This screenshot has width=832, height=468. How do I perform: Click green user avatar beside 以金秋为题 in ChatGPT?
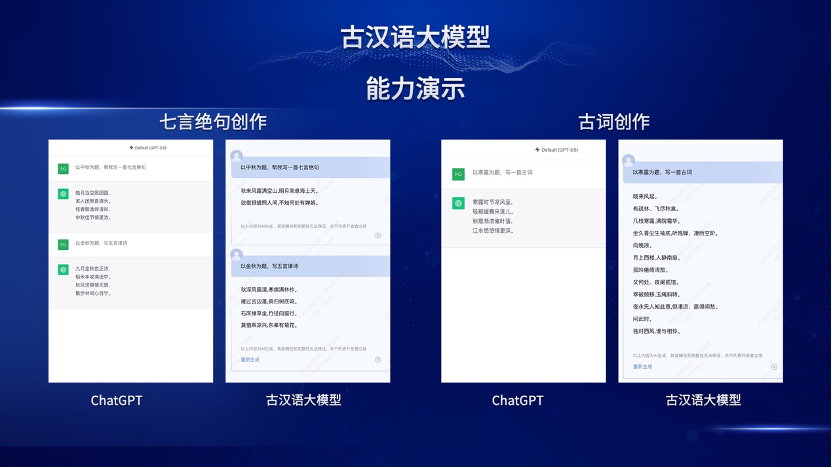(x=63, y=243)
